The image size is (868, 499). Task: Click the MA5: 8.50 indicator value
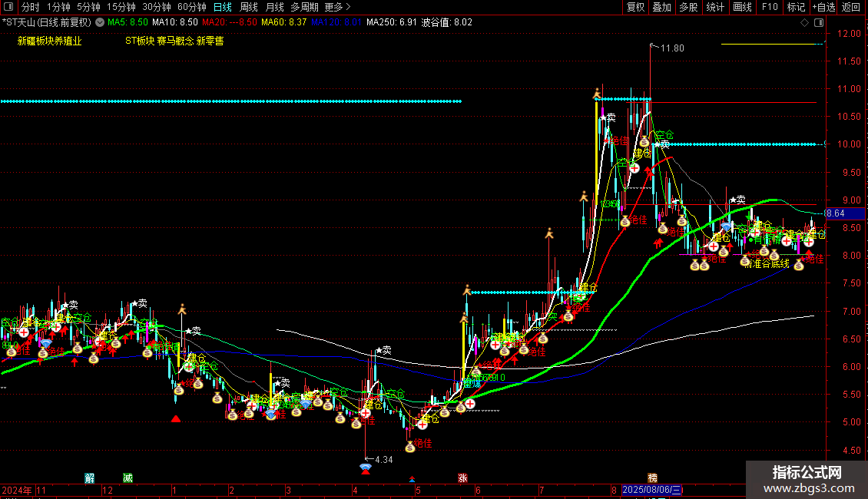coord(128,23)
